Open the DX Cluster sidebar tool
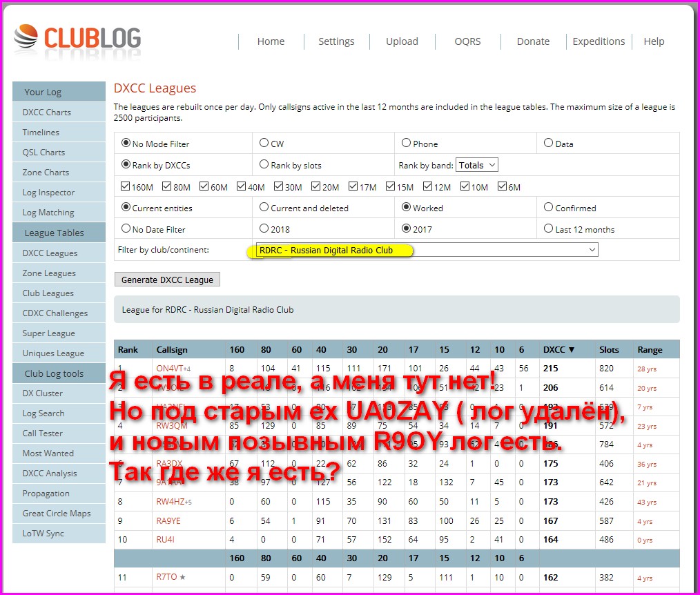700x595 pixels. [43, 393]
